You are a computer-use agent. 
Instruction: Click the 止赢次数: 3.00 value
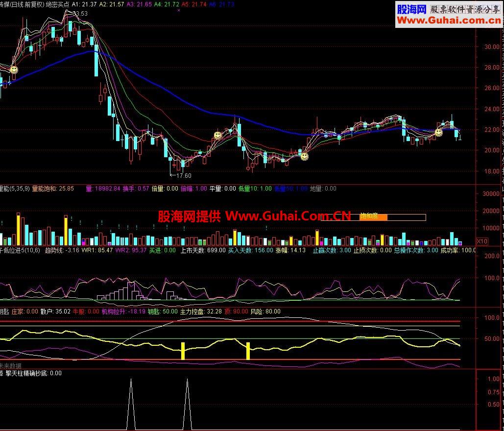[x=332, y=250]
